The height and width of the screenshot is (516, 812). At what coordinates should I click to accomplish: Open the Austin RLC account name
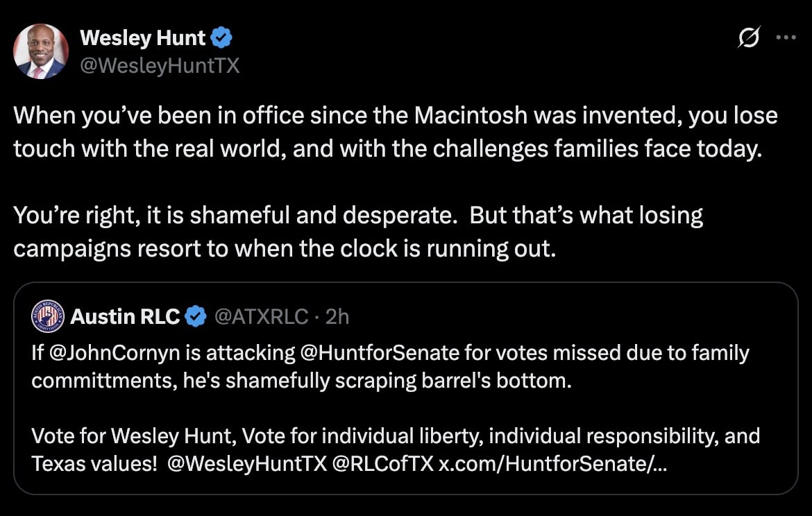coord(125,317)
